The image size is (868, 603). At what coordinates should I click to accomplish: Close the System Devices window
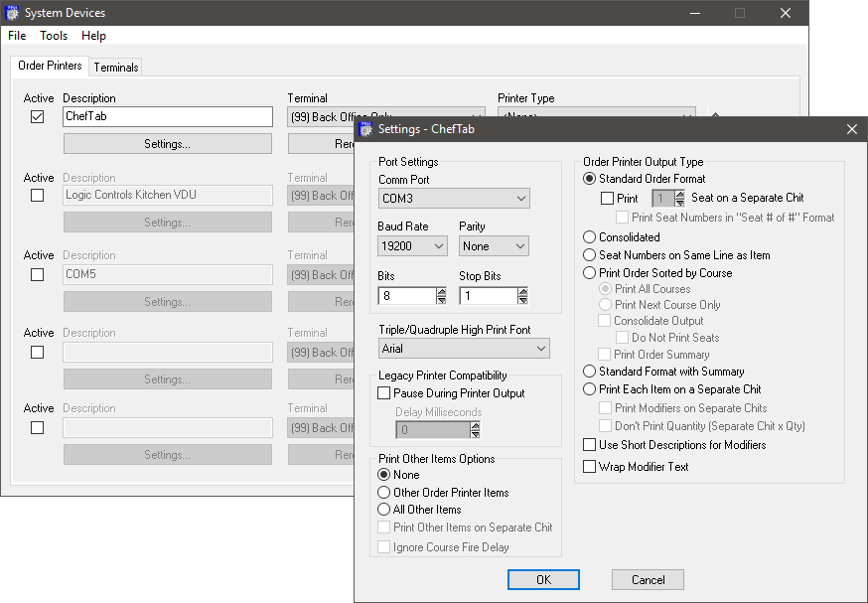tap(785, 13)
